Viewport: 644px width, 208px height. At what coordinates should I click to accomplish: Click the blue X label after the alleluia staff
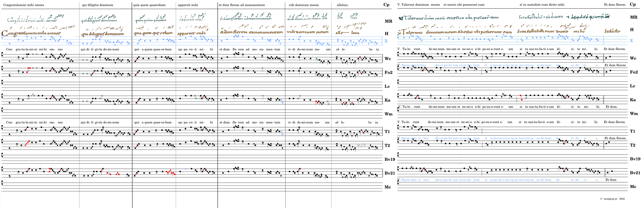(386, 41)
